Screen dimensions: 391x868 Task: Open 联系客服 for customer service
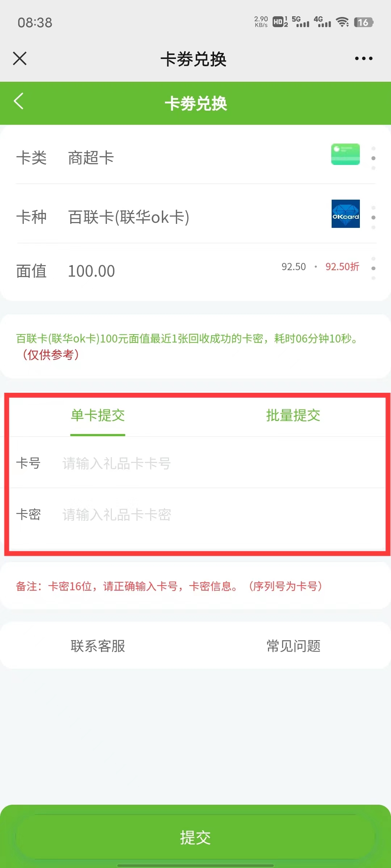[97, 646]
